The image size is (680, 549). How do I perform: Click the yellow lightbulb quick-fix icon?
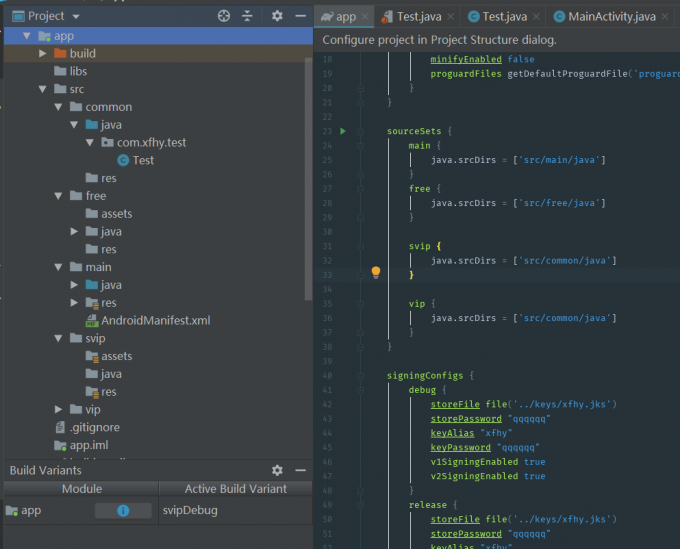376,272
